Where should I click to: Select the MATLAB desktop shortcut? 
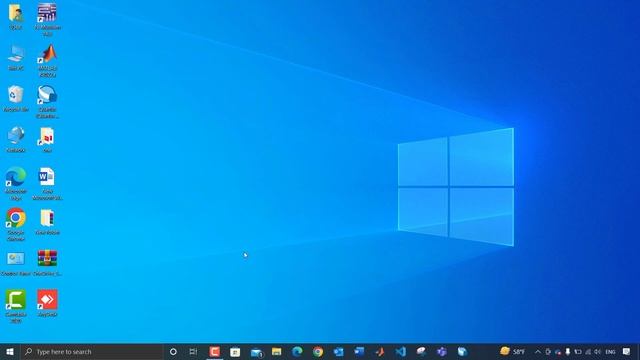pyautogui.click(x=47, y=61)
